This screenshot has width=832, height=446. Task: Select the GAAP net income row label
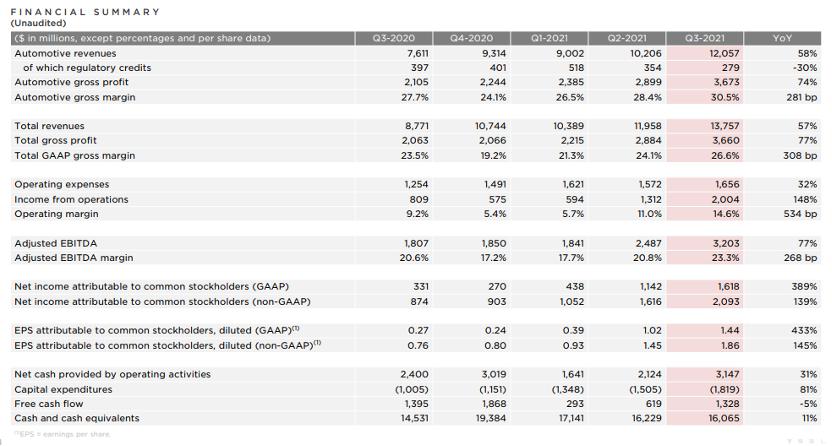pyautogui.click(x=152, y=286)
